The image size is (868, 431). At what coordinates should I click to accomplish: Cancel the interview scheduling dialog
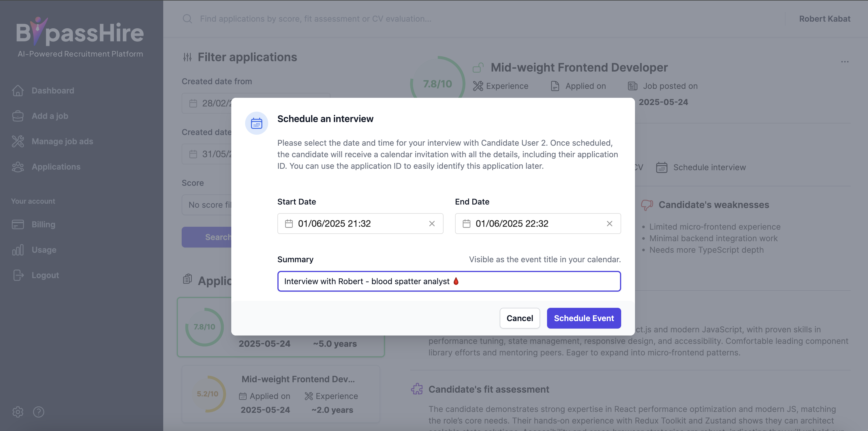[520, 318]
